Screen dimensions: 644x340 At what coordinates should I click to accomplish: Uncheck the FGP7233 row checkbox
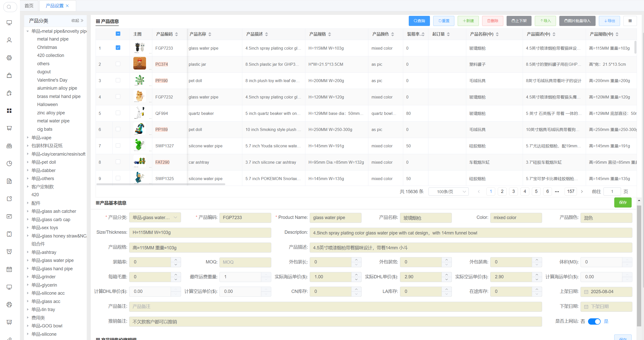[118, 48]
